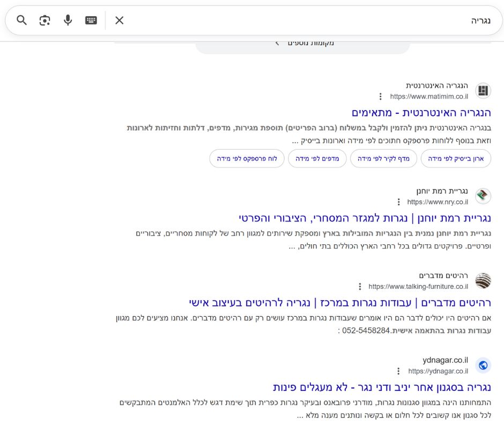This screenshot has width=504, height=423.
Task: Open three-dot menu next to nry.co.il
Action: point(398,202)
